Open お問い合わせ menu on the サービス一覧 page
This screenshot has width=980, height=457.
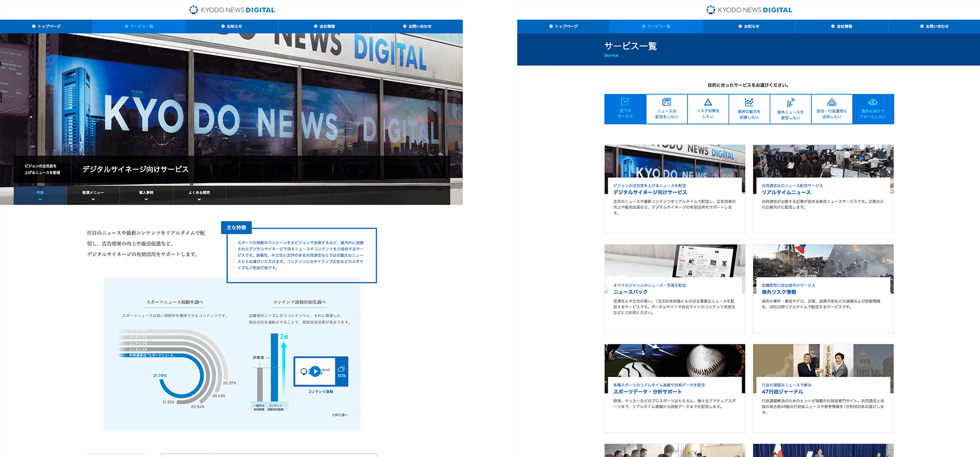point(934,26)
